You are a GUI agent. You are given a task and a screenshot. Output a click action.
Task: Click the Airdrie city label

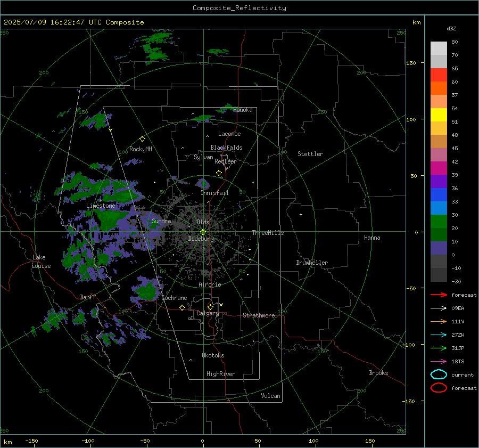pyautogui.click(x=210, y=284)
